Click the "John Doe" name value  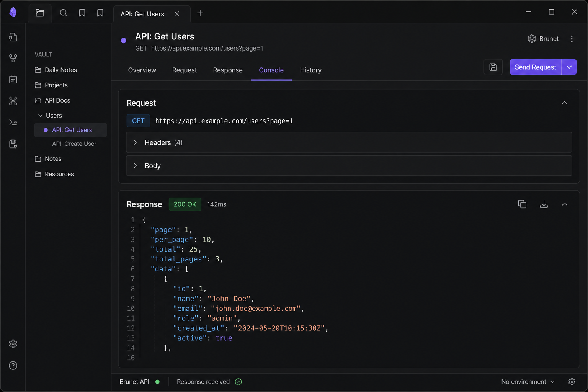pos(229,299)
